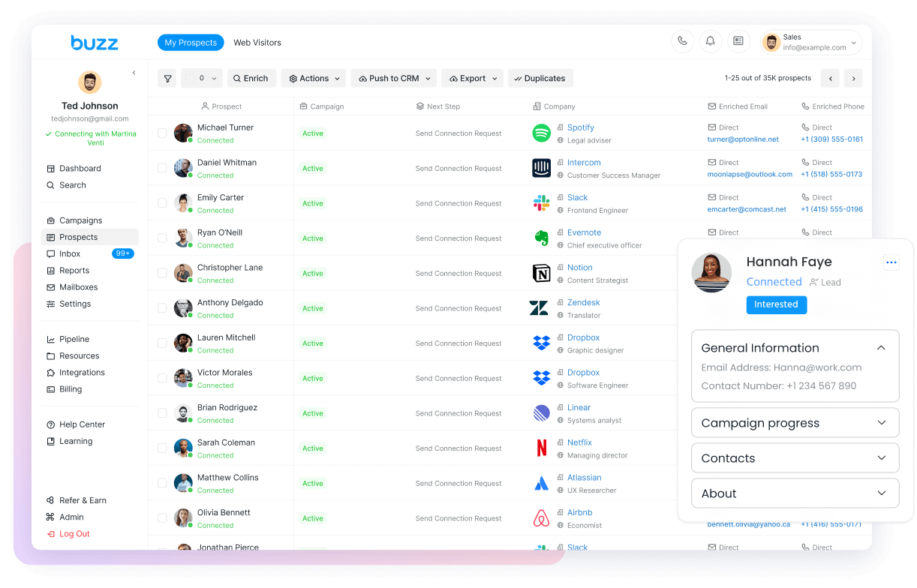Click the phone call icon in header
Screen dimensions: 917x588
[682, 41]
